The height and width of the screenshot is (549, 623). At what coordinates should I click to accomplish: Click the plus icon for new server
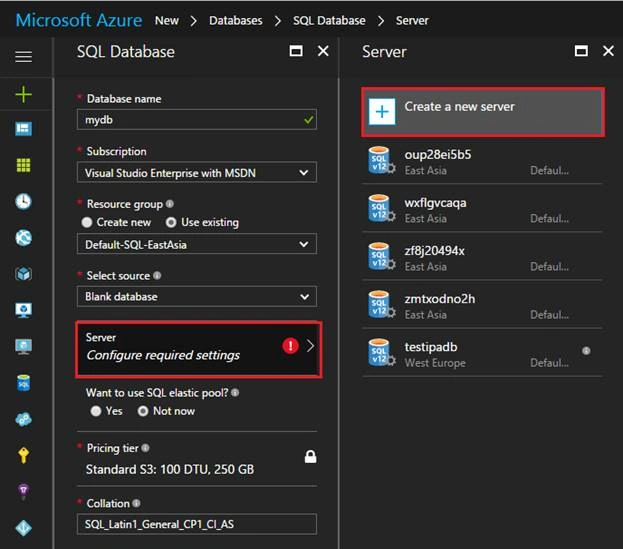coord(382,112)
